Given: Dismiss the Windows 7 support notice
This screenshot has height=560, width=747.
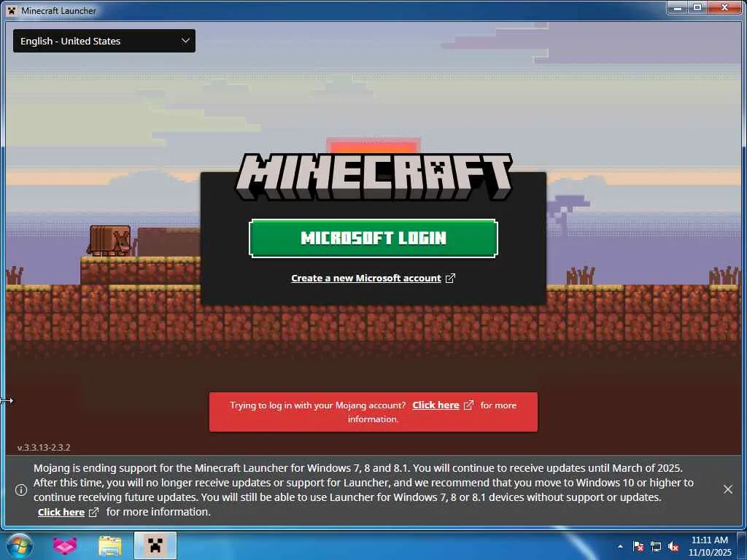Looking at the screenshot, I should coord(728,489).
